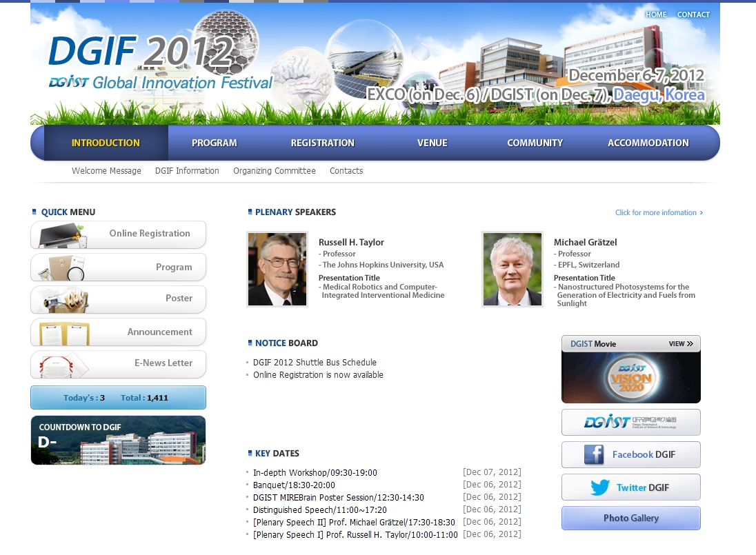Open the HOME link in header

click(656, 14)
